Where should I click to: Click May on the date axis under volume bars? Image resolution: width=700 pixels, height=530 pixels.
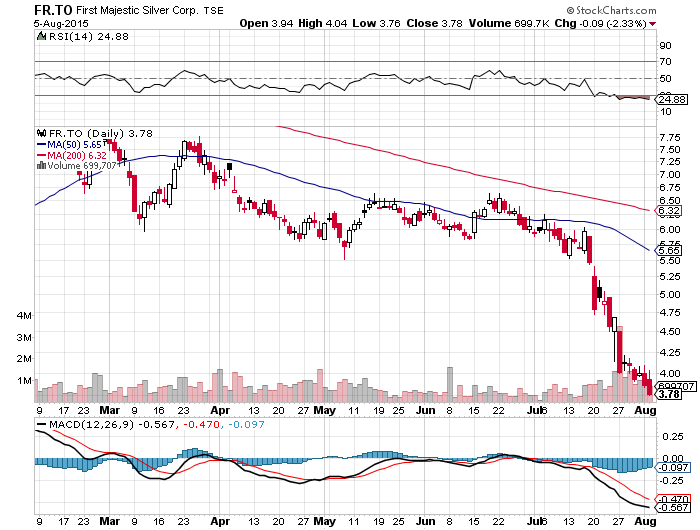tap(325, 410)
